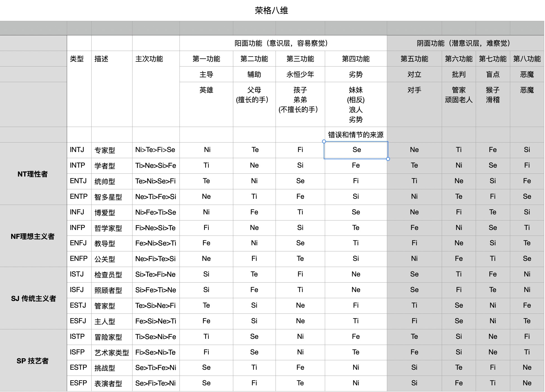The width and height of the screenshot is (545, 392).
Task: Click the 盲点 cell
Action: coord(493,74)
